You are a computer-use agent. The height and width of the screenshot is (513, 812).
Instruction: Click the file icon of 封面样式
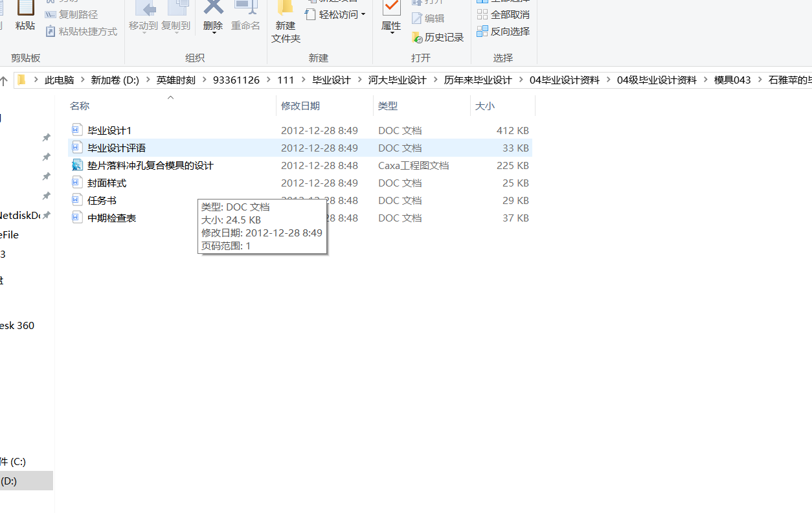(77, 183)
